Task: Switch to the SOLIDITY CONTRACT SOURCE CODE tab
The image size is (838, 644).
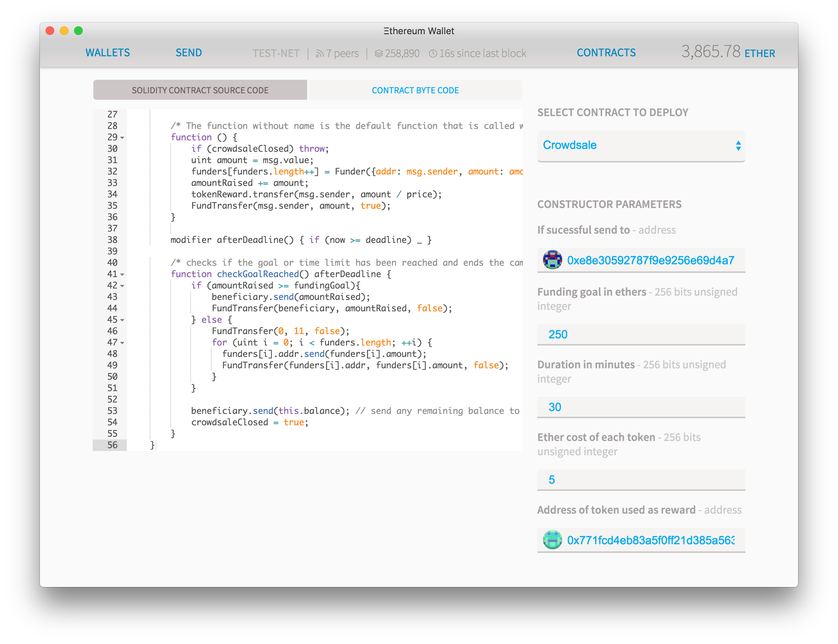Action: (200, 89)
